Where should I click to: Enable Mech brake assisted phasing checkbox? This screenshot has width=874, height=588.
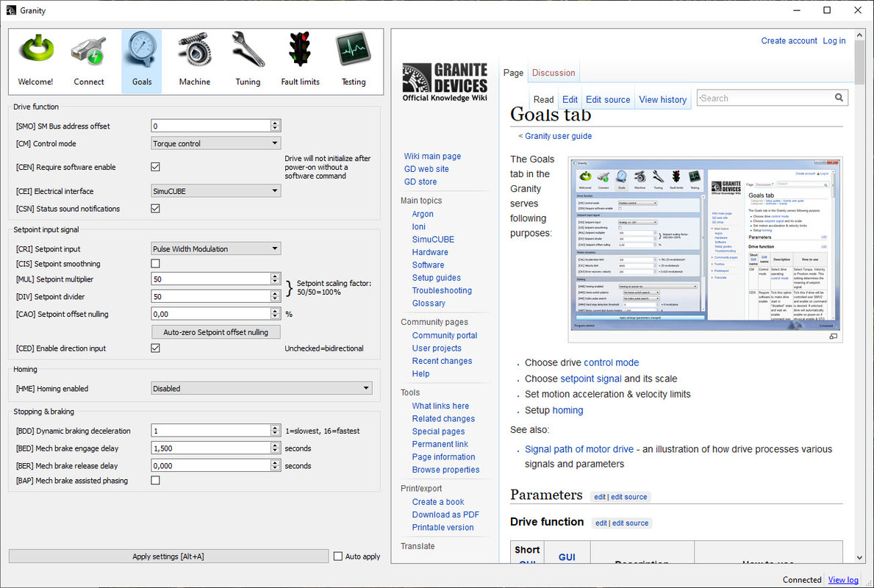point(156,481)
